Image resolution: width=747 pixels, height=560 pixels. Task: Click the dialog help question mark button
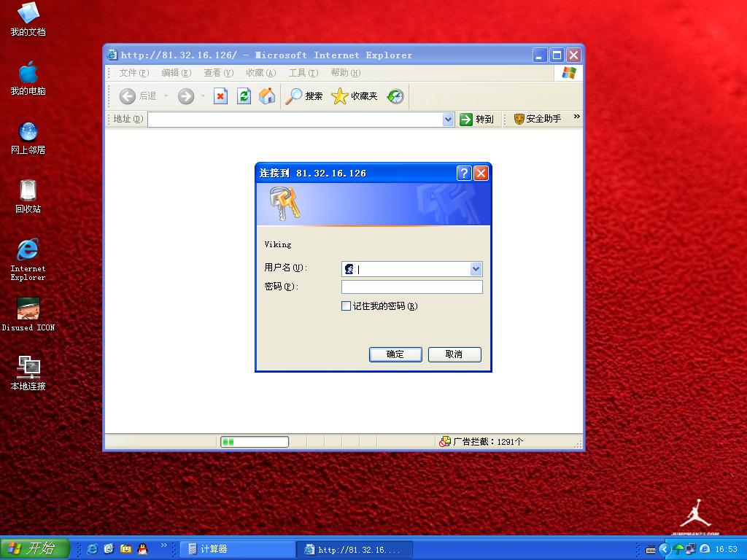[464, 173]
